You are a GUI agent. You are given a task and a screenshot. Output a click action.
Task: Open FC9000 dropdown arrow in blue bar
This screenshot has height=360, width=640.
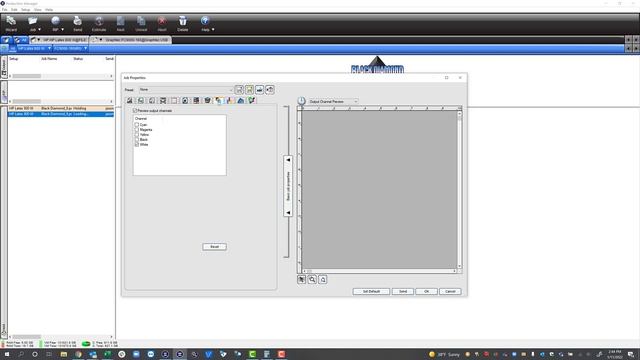point(85,48)
